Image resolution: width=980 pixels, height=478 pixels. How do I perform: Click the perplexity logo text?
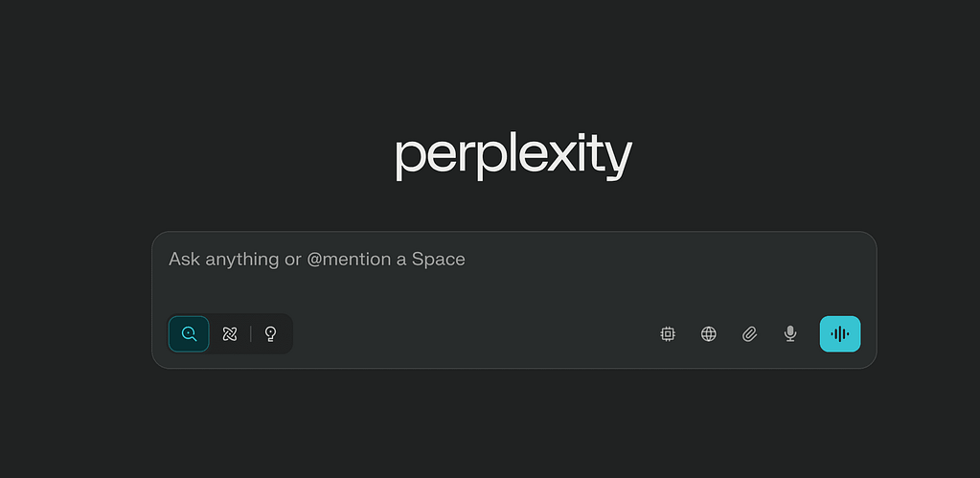pyautogui.click(x=513, y=157)
